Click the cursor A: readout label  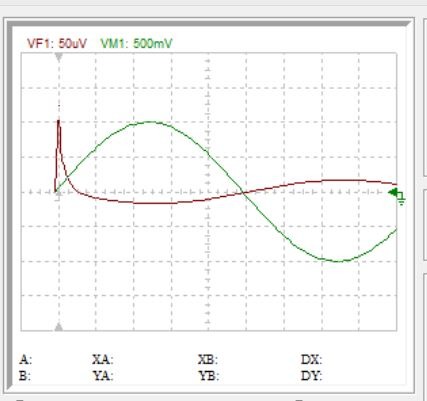click(26, 360)
